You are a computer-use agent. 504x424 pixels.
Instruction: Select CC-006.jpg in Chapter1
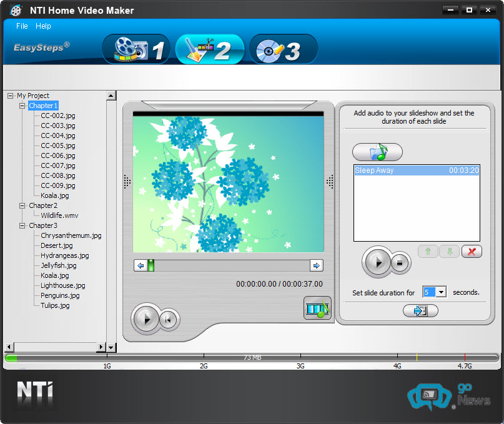[58, 155]
